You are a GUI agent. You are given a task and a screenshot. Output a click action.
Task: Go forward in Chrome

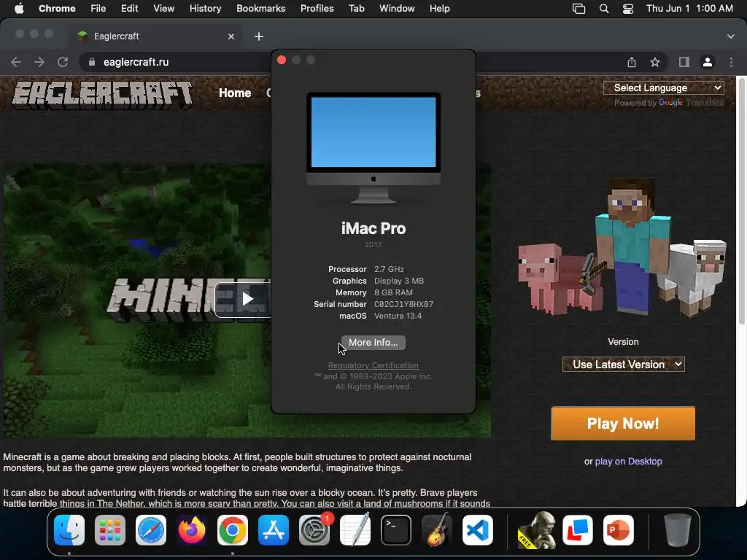[39, 62]
